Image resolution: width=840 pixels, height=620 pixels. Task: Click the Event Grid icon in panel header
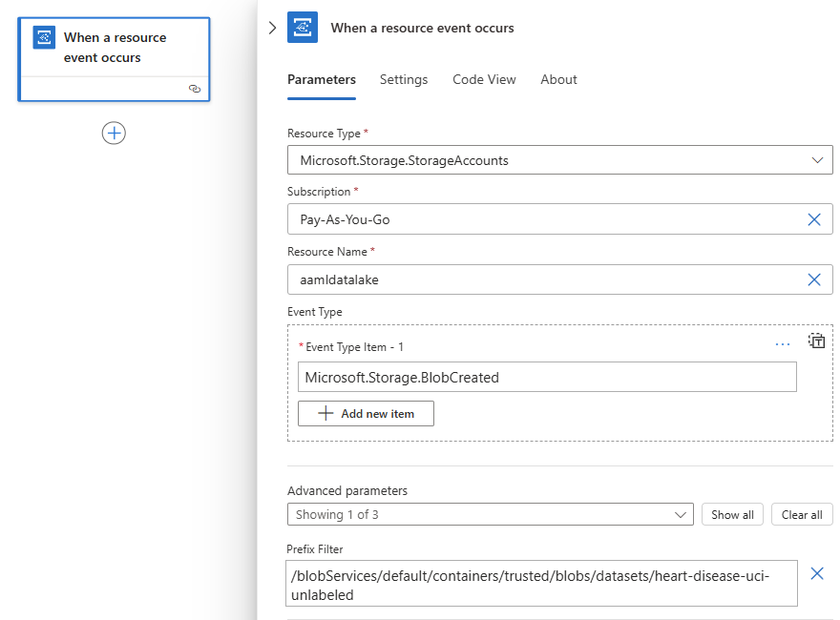pyautogui.click(x=303, y=28)
